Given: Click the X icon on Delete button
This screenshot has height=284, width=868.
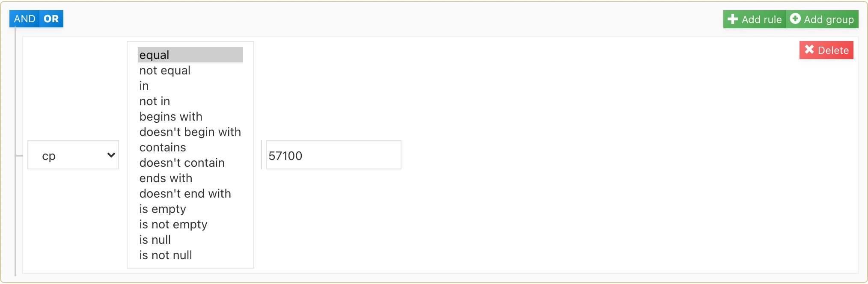Looking at the screenshot, I should point(809,50).
